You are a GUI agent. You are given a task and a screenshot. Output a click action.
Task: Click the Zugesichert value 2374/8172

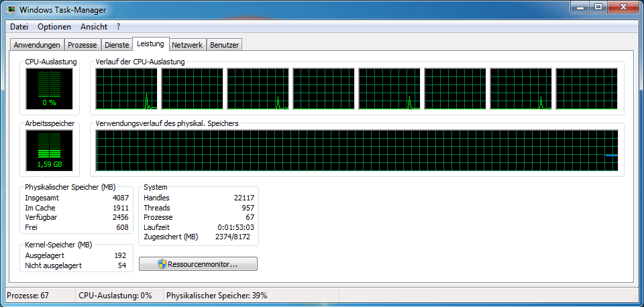[x=233, y=237]
